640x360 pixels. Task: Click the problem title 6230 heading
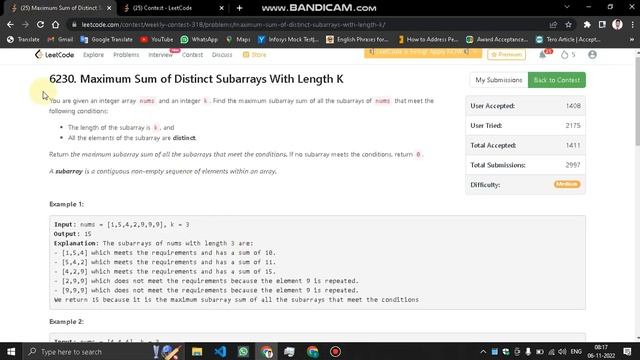[x=196, y=79]
